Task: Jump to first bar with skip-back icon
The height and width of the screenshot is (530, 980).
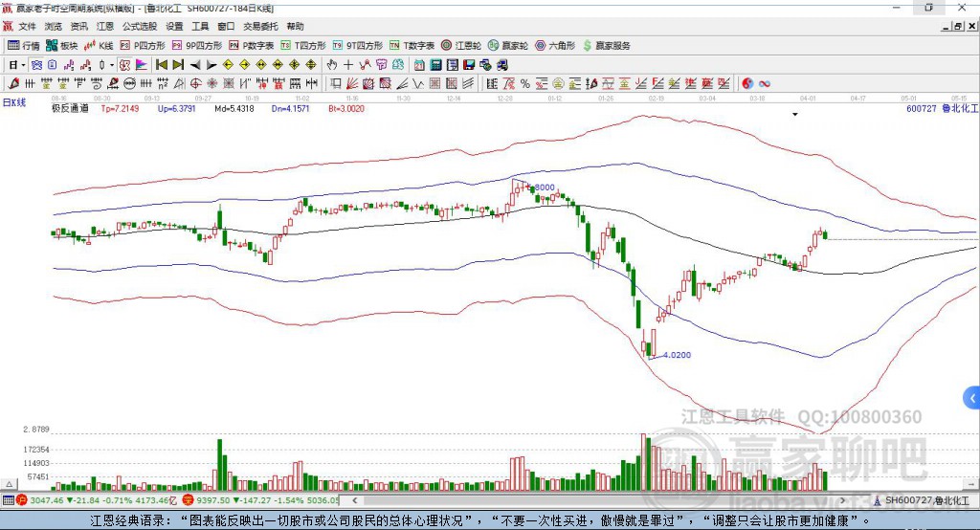Action: [x=161, y=65]
